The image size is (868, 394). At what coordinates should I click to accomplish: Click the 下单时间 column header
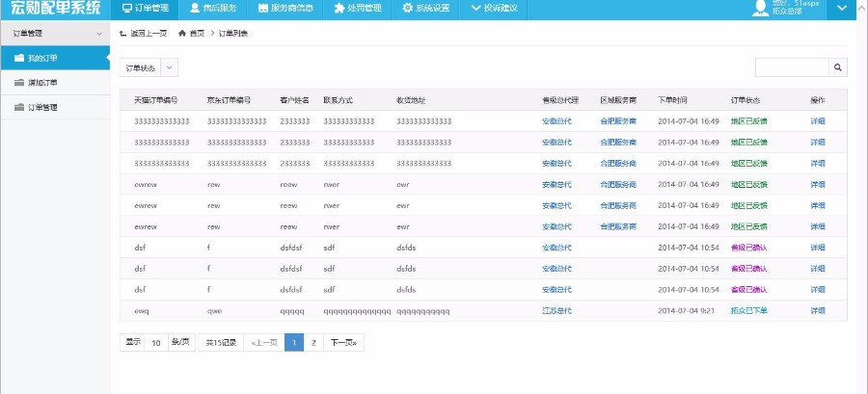click(672, 100)
